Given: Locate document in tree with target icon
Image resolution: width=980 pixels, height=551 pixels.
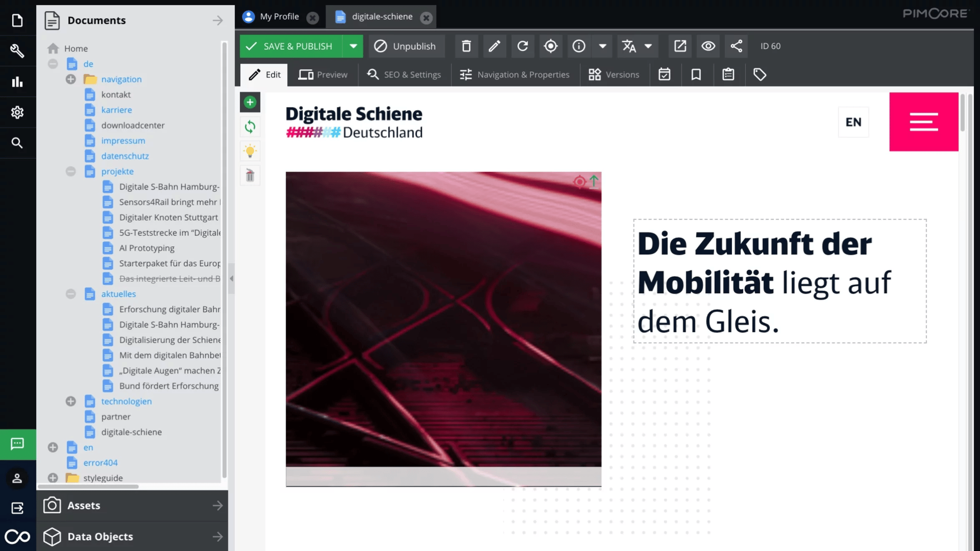Looking at the screenshot, I should (550, 46).
